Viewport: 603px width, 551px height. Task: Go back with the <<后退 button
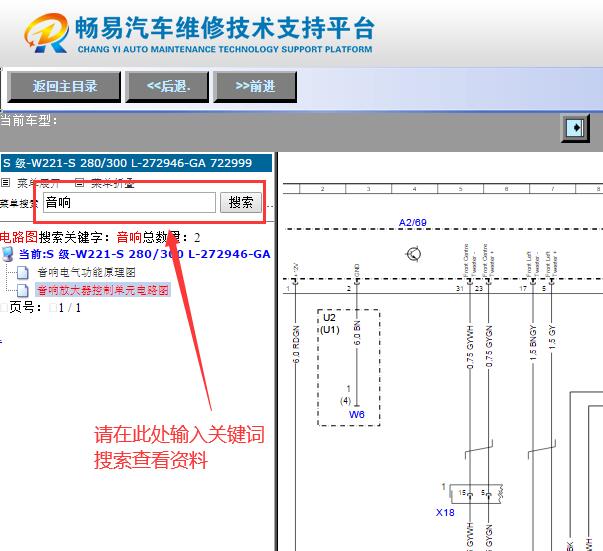[x=167, y=87]
